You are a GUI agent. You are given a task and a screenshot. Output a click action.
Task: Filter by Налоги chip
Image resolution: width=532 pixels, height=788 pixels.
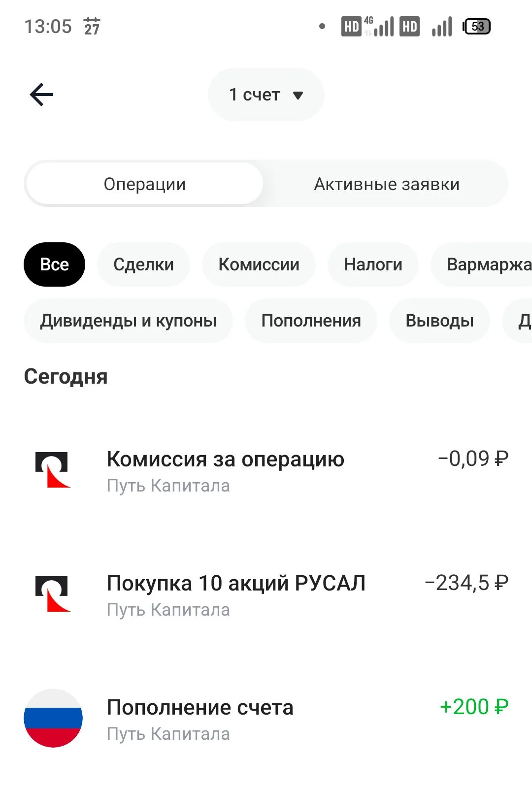click(373, 264)
